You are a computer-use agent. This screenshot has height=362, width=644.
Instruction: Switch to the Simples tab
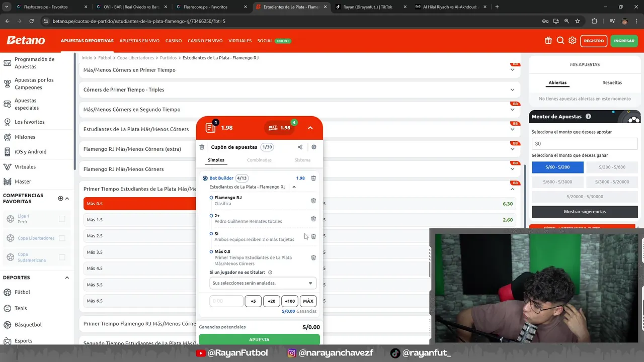[x=216, y=160]
